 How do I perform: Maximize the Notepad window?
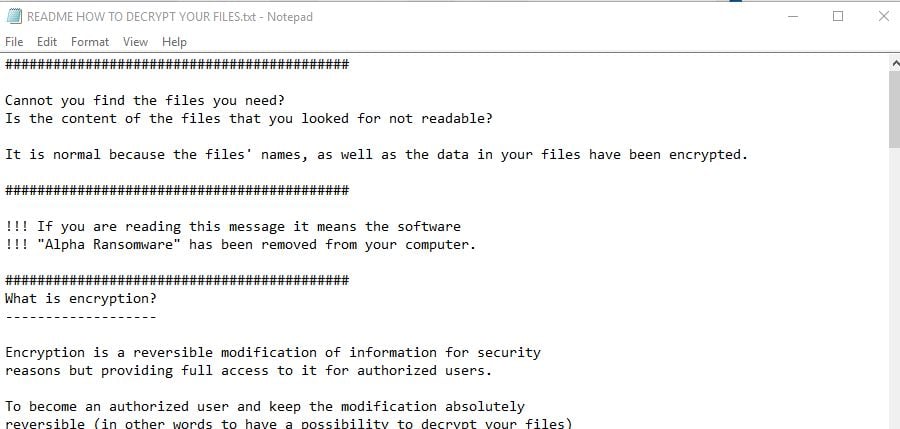point(838,17)
